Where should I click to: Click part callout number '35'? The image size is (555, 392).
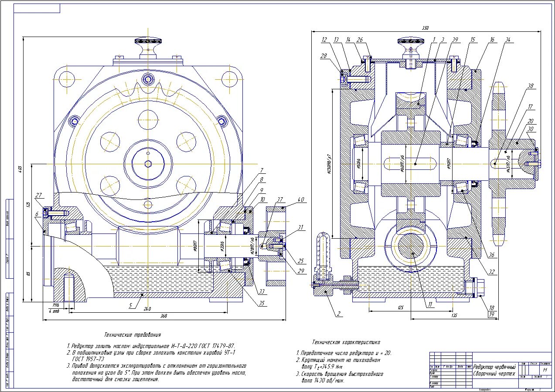262,304
